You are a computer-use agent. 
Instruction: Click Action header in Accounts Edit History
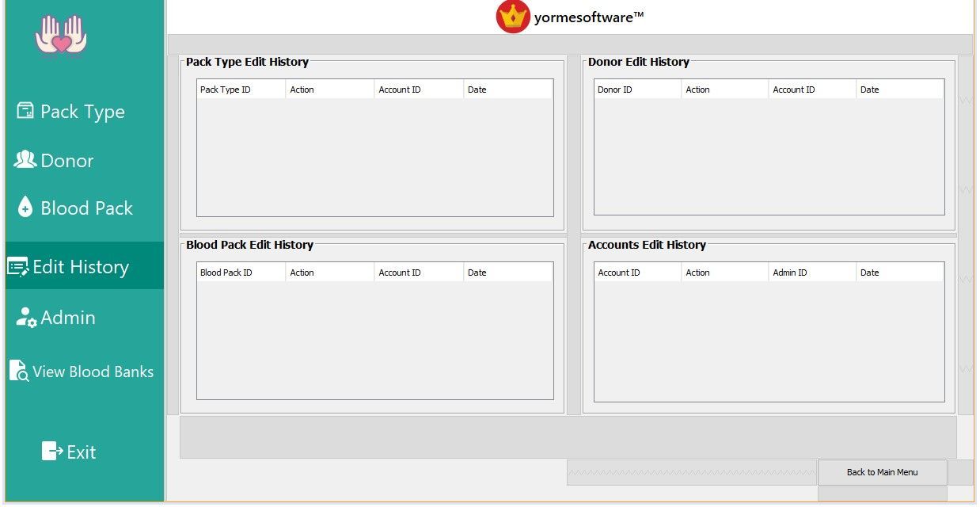click(725, 273)
